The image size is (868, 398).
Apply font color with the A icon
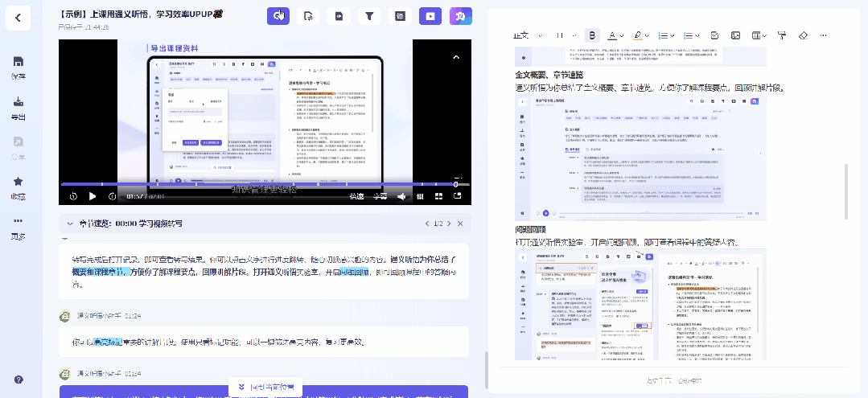pos(612,35)
